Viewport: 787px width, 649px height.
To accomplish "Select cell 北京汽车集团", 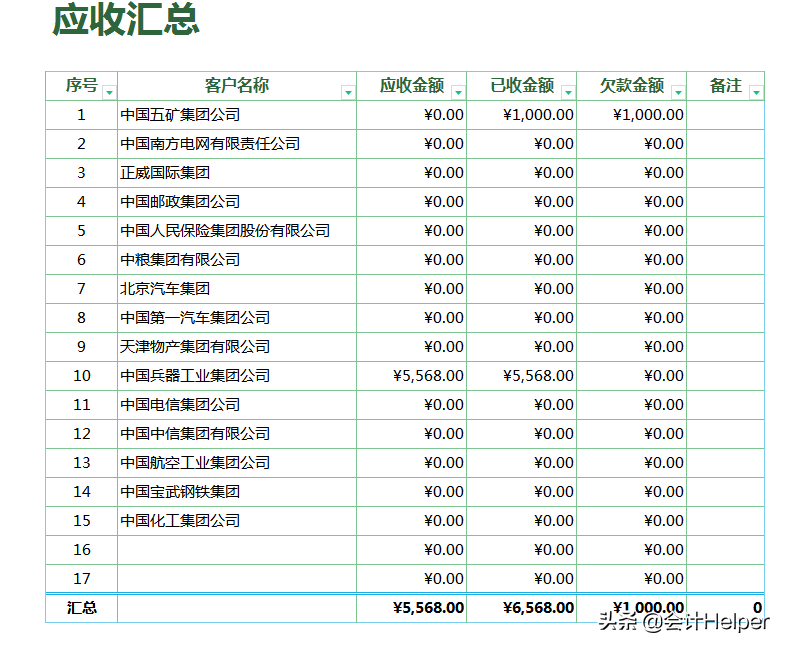I will point(237,289).
